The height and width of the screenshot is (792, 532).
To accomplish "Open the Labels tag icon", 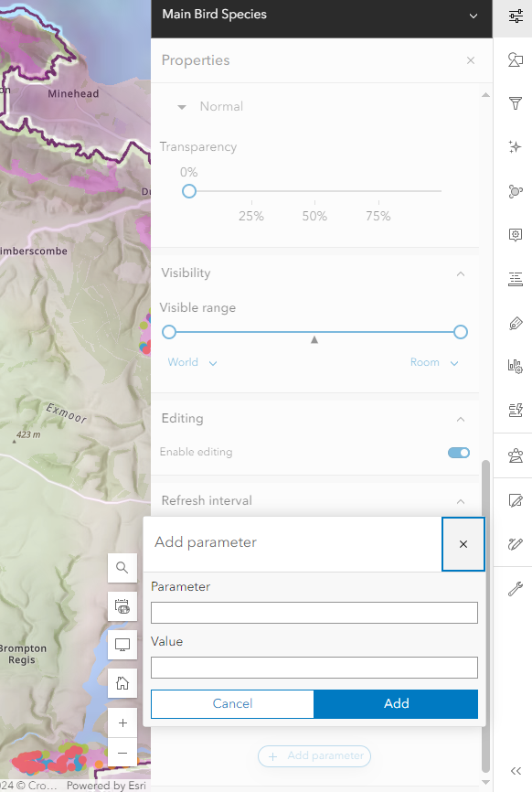I will pyautogui.click(x=515, y=323).
